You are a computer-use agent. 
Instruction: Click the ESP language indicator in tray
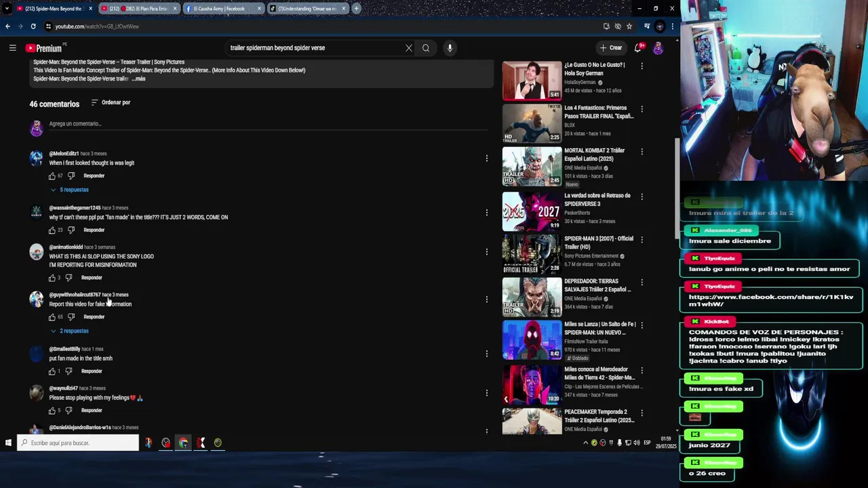(647, 443)
